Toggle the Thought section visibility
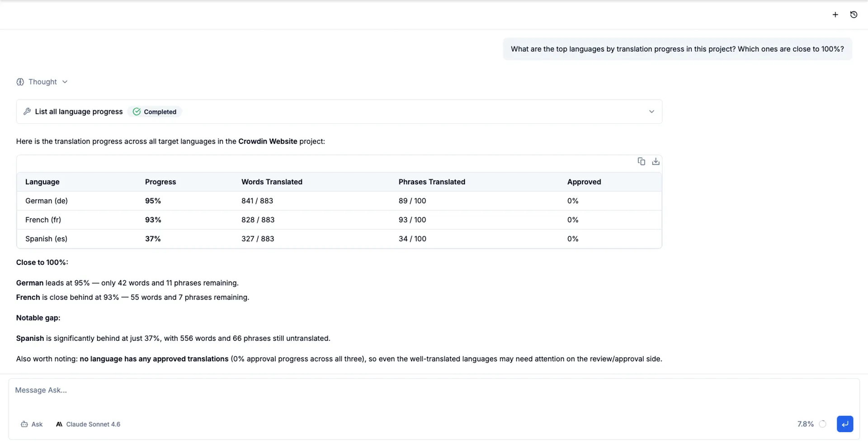 [x=65, y=81]
